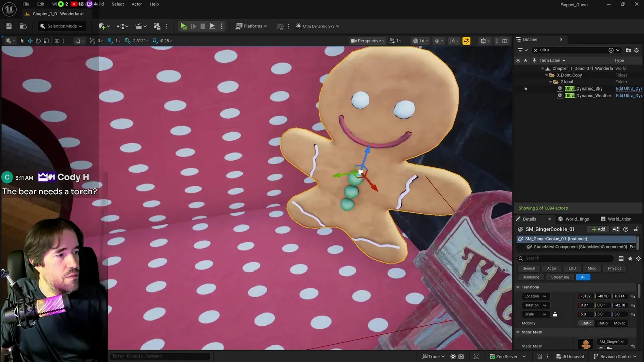Select the Scale tool in viewport

46,41
